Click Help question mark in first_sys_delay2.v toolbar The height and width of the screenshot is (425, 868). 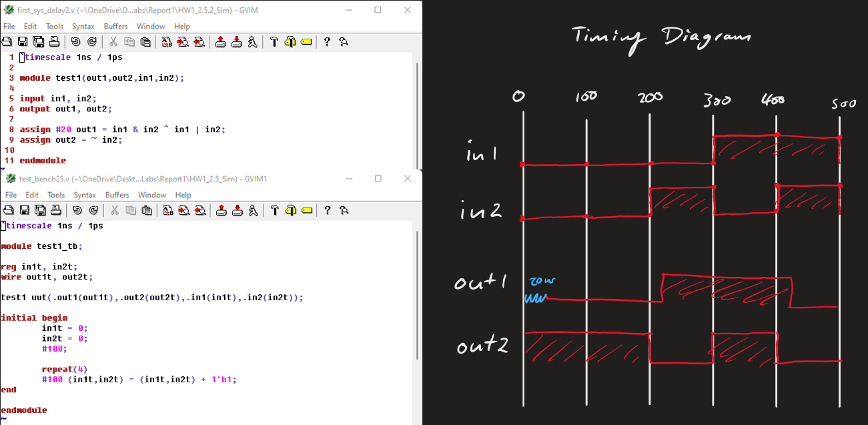coord(327,42)
